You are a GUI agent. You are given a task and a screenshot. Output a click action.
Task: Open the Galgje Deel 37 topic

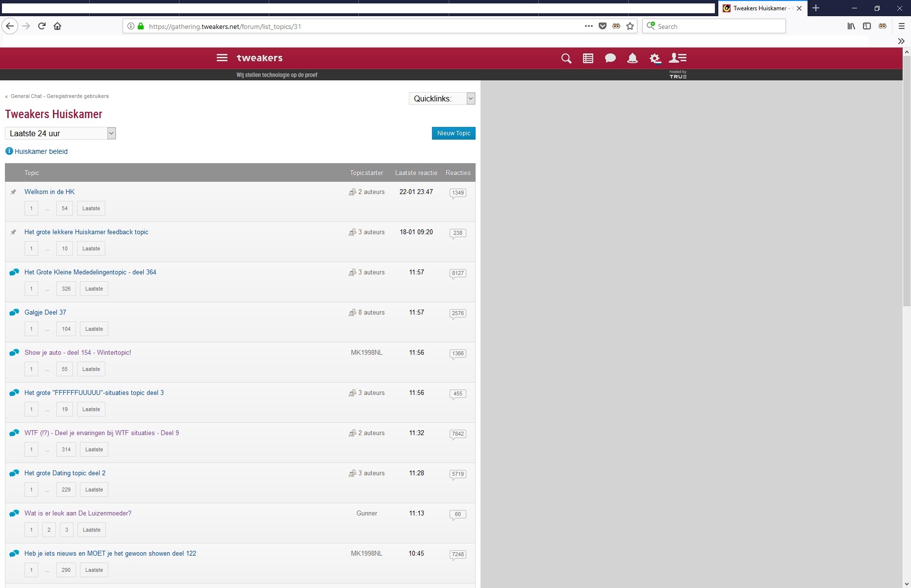tap(45, 312)
